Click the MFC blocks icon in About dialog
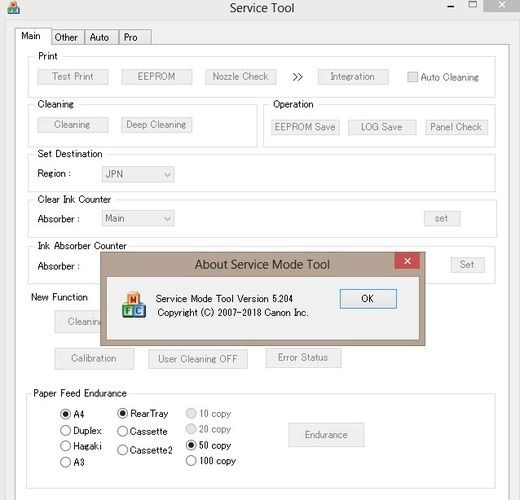Viewport: 520px width, 500px height. click(x=134, y=305)
